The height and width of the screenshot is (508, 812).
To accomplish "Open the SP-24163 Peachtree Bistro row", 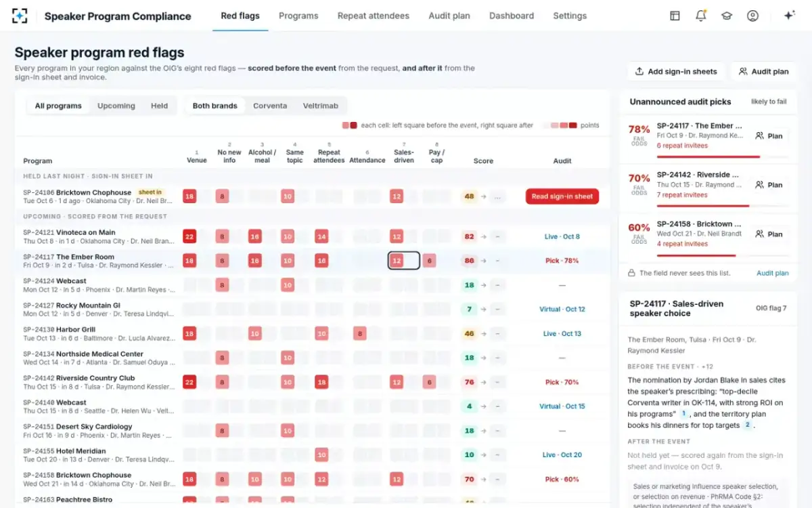I will [x=311, y=500].
